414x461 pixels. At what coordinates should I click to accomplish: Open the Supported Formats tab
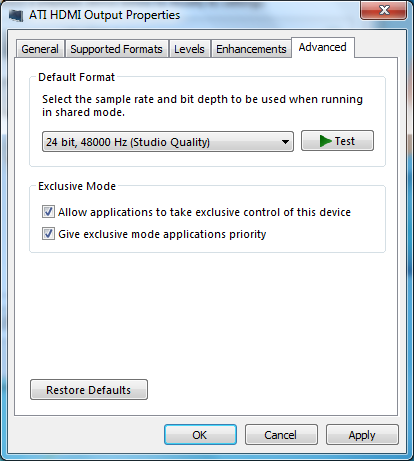pyautogui.click(x=116, y=49)
